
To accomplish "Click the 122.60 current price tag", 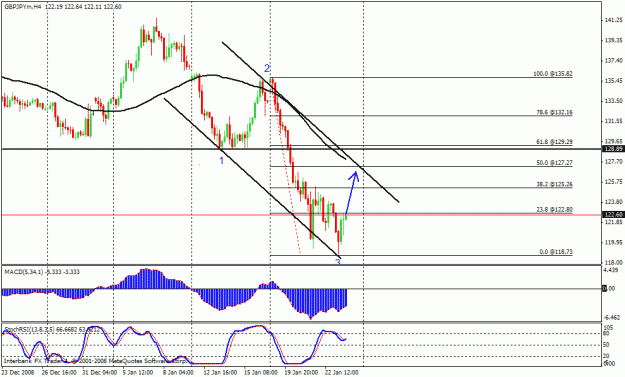I will (x=614, y=215).
